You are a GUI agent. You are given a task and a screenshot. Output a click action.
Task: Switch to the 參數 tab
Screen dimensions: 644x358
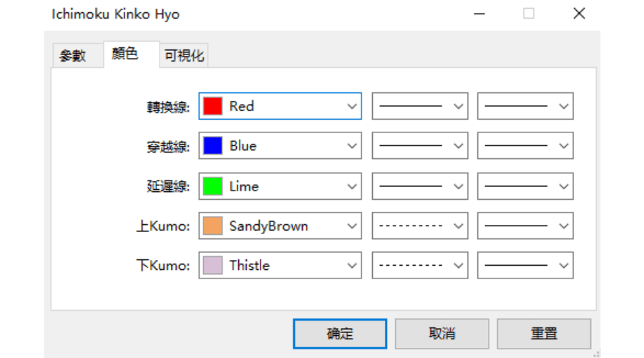tap(72, 56)
